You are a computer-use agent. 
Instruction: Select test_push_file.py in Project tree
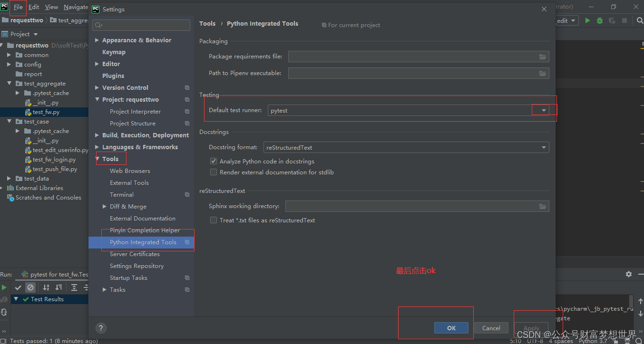pos(55,169)
